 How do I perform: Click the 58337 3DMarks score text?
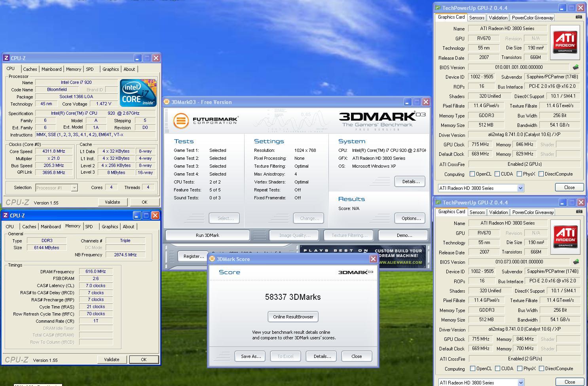(293, 297)
